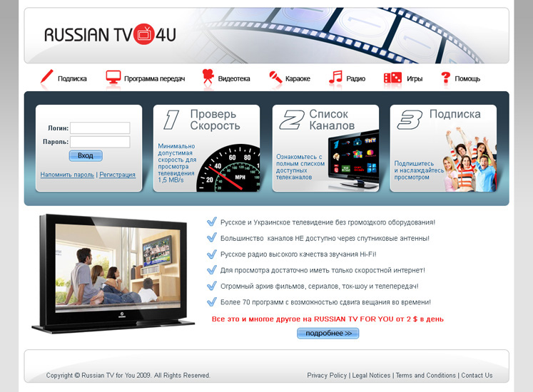Click the microphone Караоке icon
The height and width of the screenshot is (392, 533).
tap(275, 78)
